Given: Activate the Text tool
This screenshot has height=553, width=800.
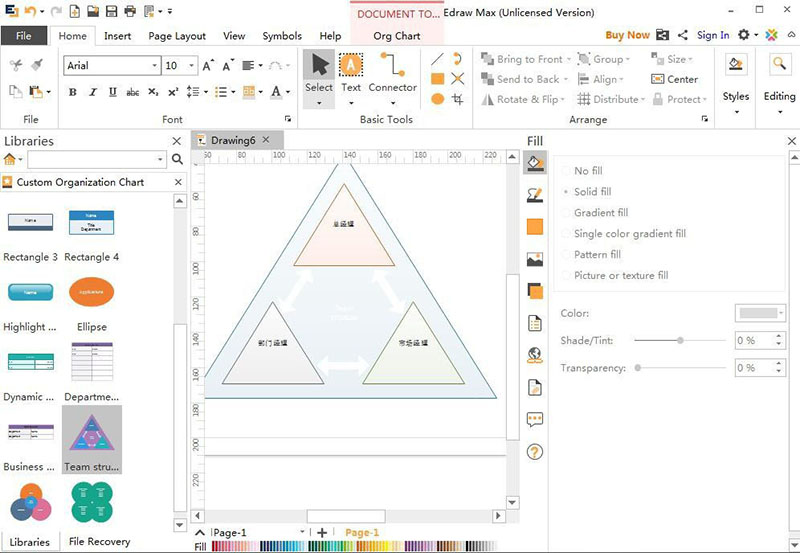Looking at the screenshot, I should tap(351, 73).
